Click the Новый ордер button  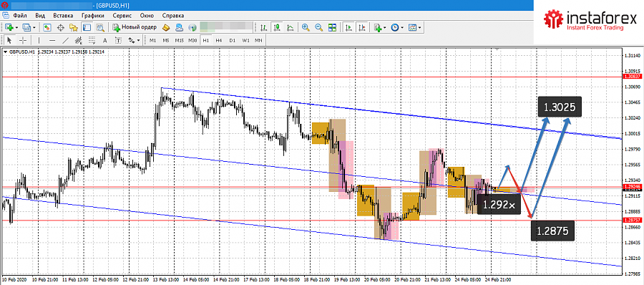135,27
